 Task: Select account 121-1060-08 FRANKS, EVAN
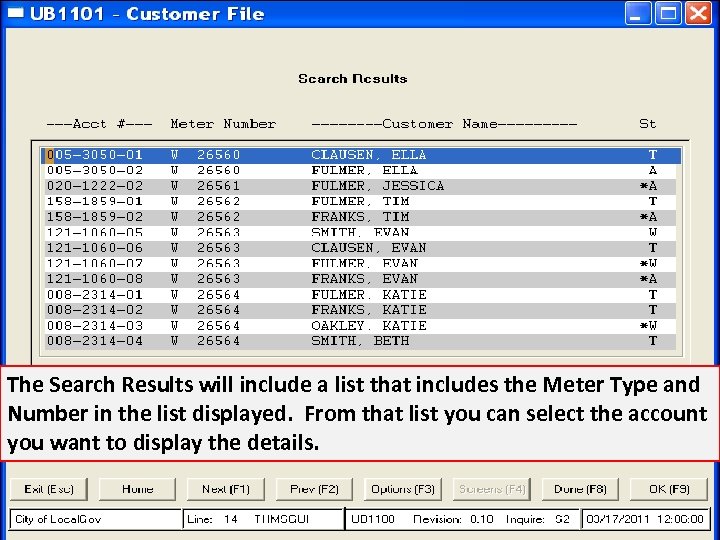(x=360, y=279)
